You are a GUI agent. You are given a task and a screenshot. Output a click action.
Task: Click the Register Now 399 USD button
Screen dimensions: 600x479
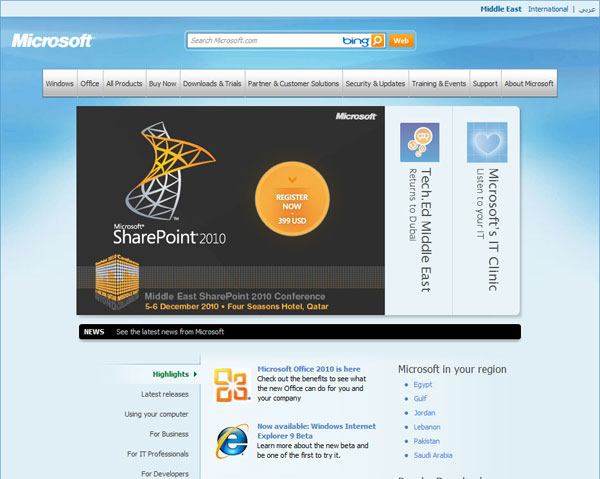point(292,199)
